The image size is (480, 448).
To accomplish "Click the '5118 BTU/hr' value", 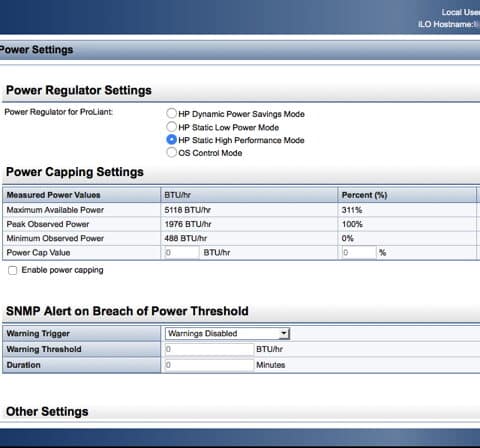I will pyautogui.click(x=187, y=210).
